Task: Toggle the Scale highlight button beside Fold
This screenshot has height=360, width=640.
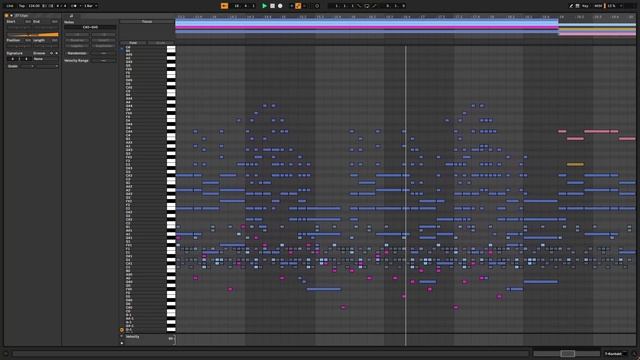Action: click(x=160, y=42)
